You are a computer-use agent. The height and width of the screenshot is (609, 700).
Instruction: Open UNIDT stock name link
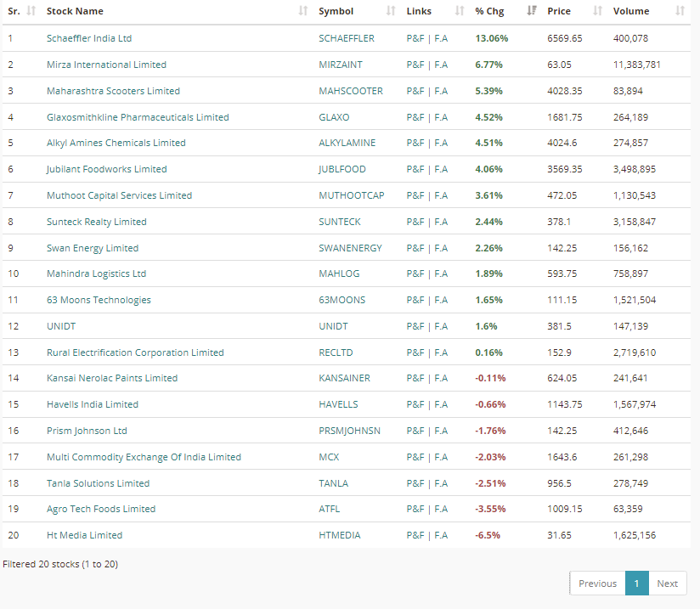[x=61, y=326]
